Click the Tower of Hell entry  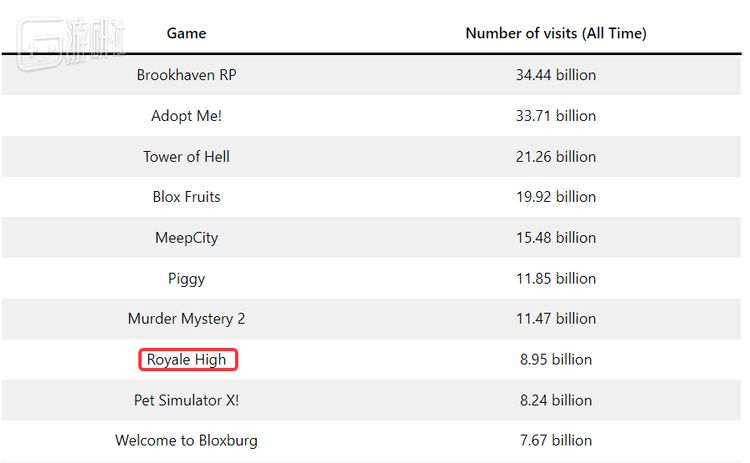click(x=186, y=156)
